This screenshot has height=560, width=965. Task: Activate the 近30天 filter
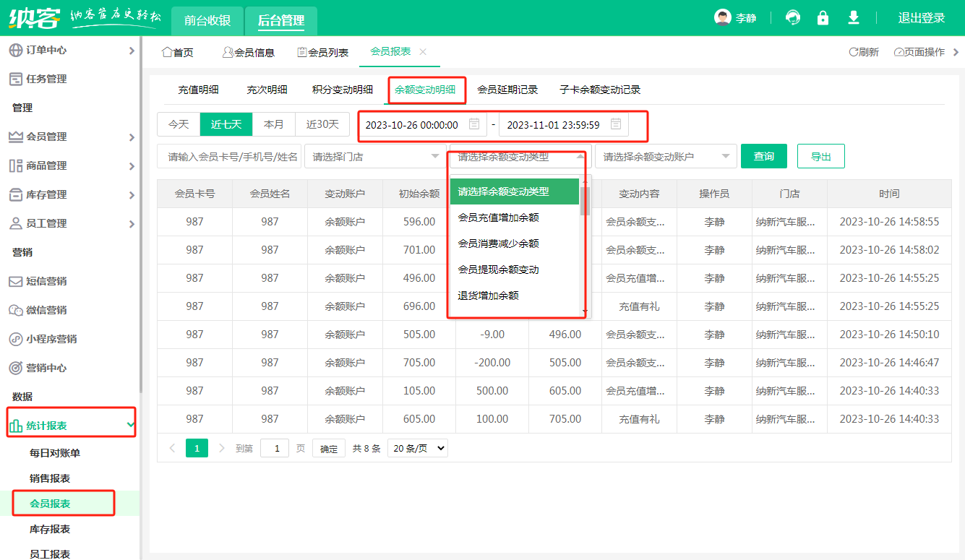(321, 124)
